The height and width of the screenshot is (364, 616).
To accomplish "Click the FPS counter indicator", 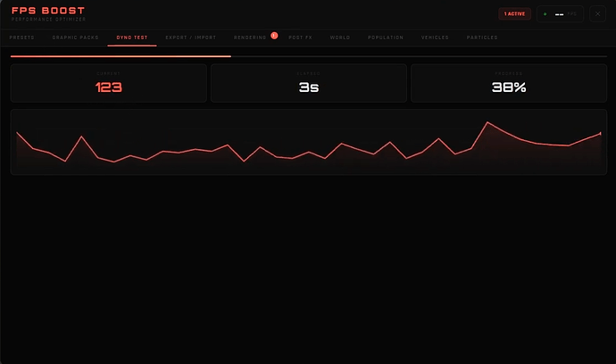I will tap(561, 14).
